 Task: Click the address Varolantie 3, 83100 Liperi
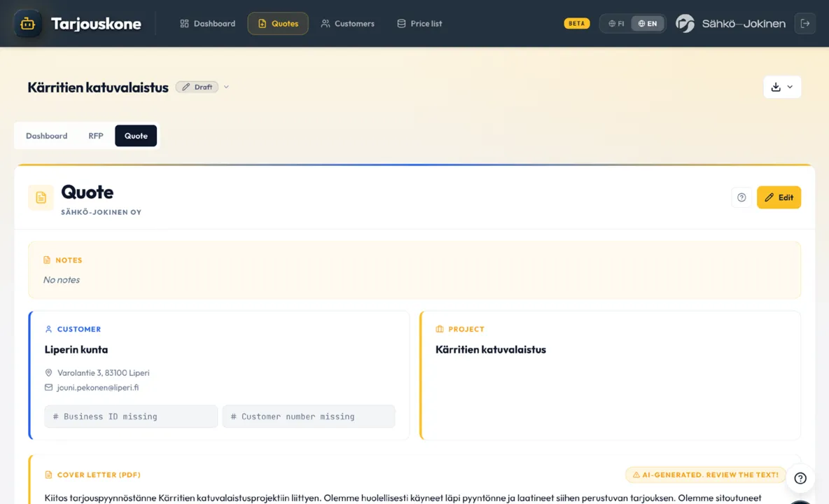(103, 373)
